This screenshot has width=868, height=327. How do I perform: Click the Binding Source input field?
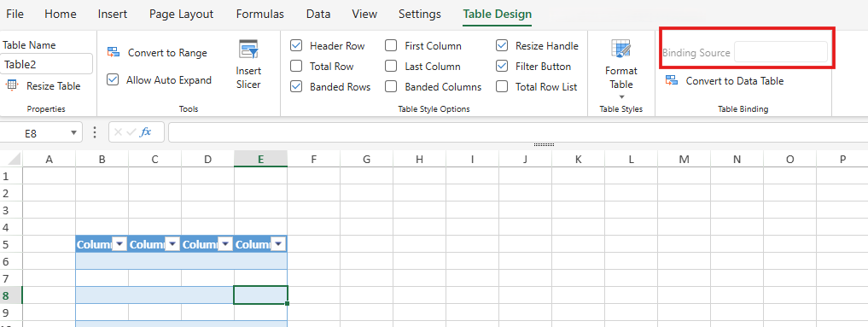pos(781,53)
